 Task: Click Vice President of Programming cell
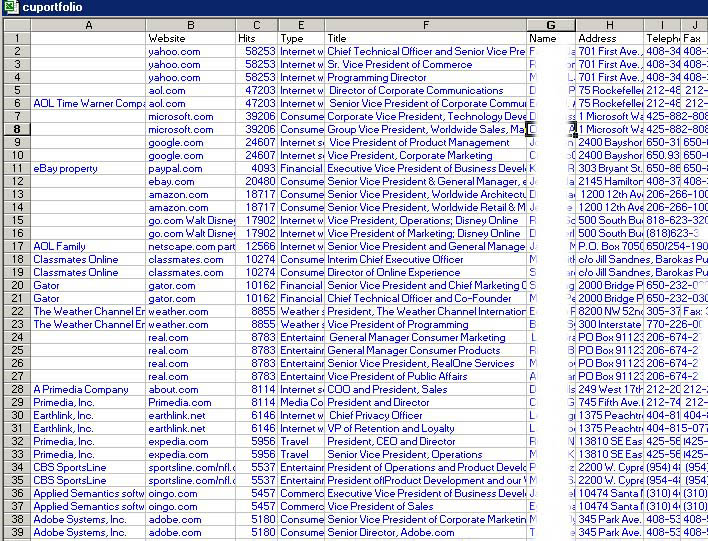click(426, 324)
